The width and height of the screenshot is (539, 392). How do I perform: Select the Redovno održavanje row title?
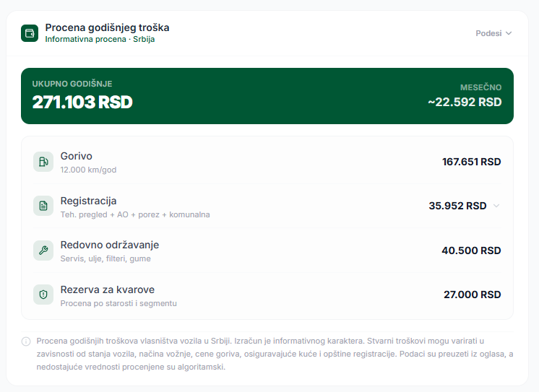point(110,245)
